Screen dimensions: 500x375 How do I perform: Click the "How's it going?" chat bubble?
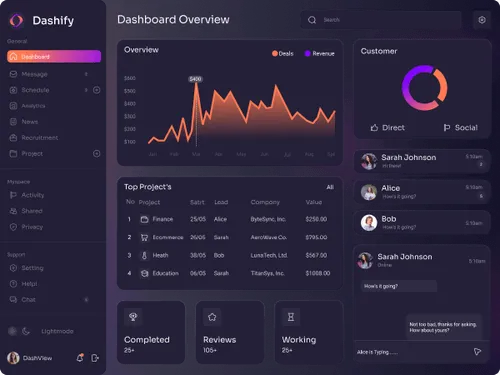coord(399,286)
